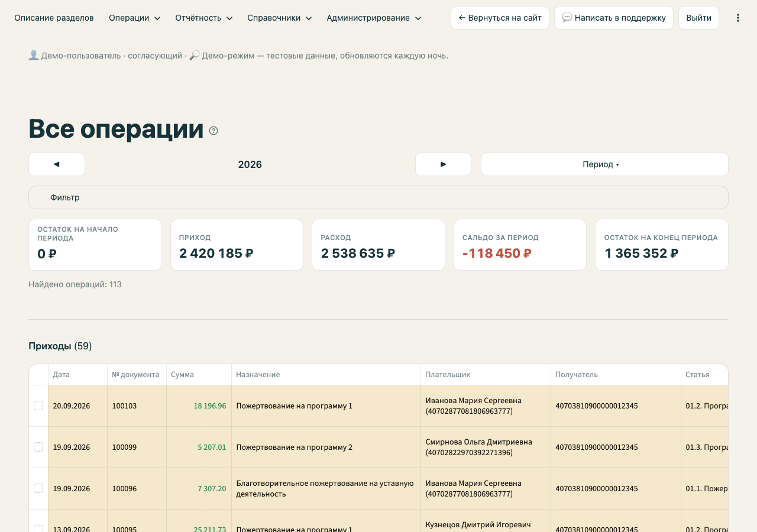Click the help question mark beside Все операции
The image size is (757, 532).
point(213,131)
